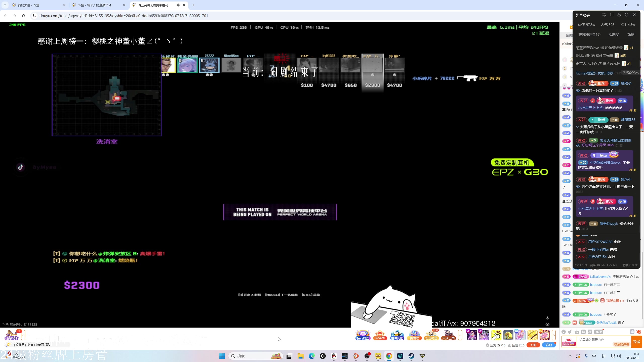Screen dimensions: 644x362
Task: Reload the current page
Action: tap(24, 16)
